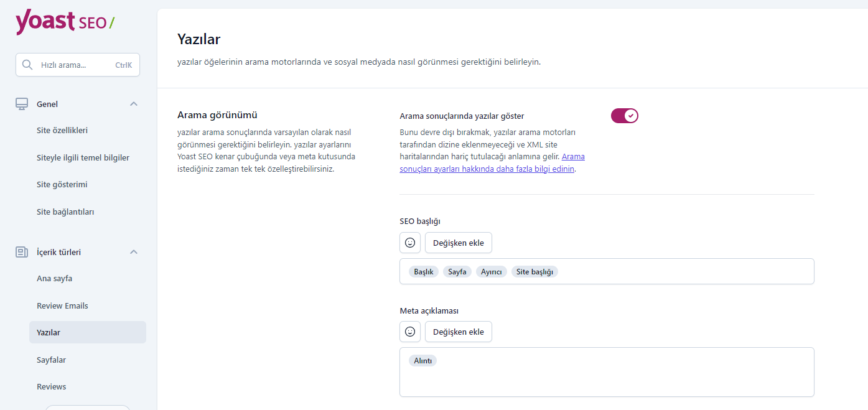Image resolution: width=868 pixels, height=410 pixels.
Task: Click the Yoast SEO logo
Action: (x=65, y=22)
